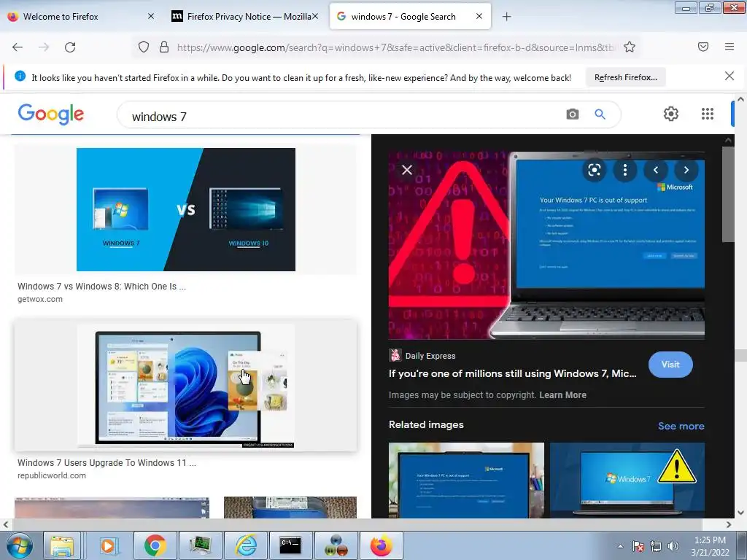Open Google quick settings gear
Image resolution: width=747 pixels, height=560 pixels.
pos(671,114)
